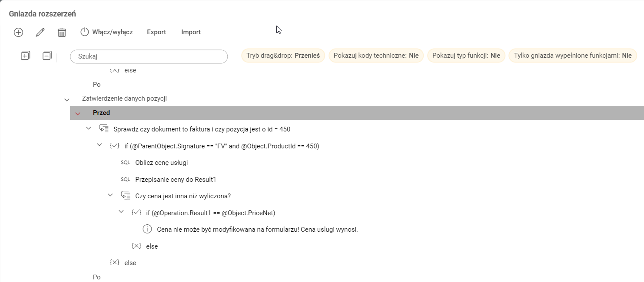Collapse Czy cena jest inna niż wyliczona
The width and height of the screenshot is (644, 282).
[x=110, y=196]
